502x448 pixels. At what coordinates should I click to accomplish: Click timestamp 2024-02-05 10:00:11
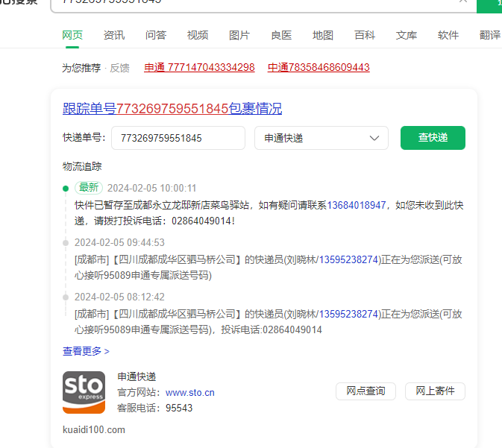click(151, 188)
